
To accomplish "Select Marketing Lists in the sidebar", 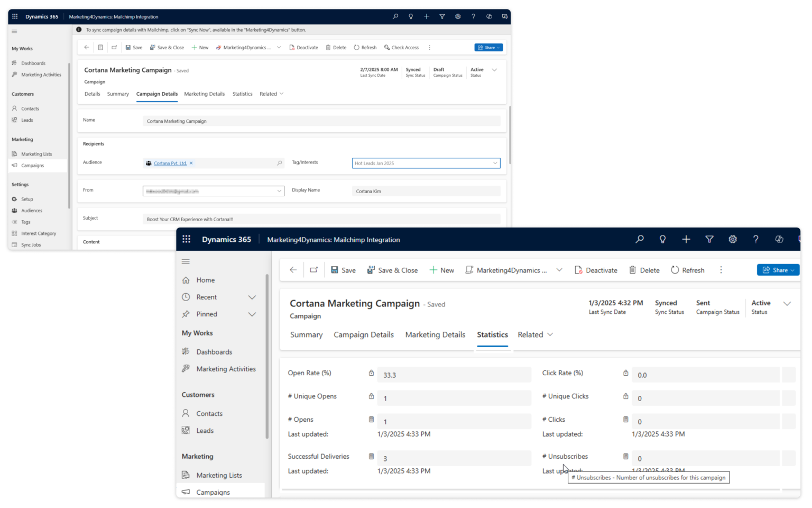I will [x=219, y=475].
